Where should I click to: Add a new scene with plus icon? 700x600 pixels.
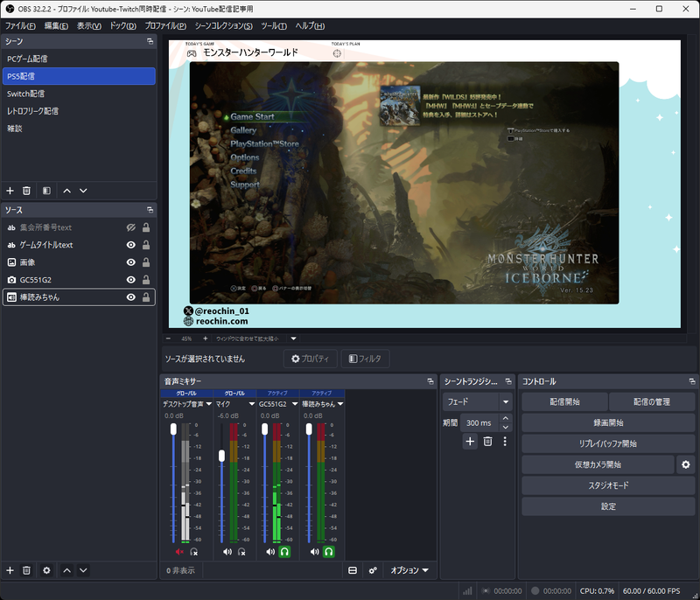[x=10, y=191]
